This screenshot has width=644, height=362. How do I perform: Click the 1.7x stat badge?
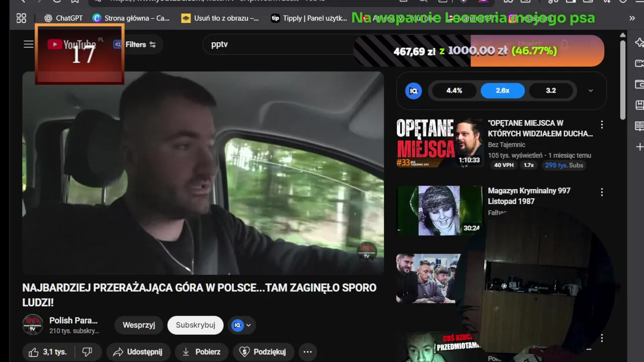[529, 165]
